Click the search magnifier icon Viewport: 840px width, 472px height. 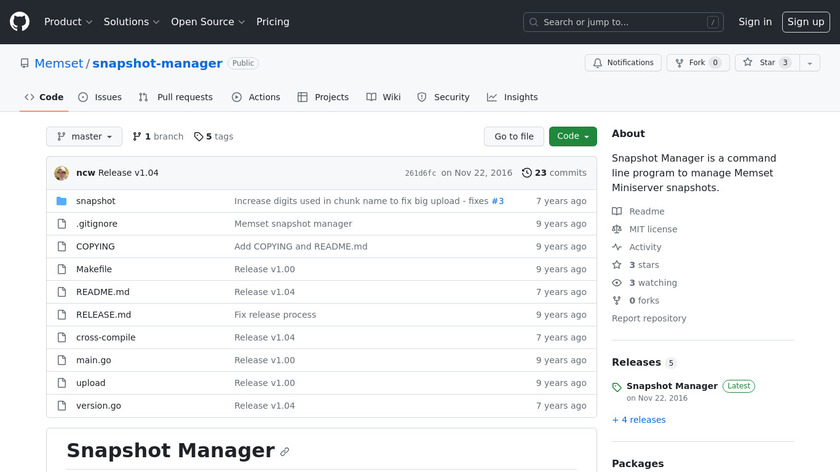pos(534,22)
